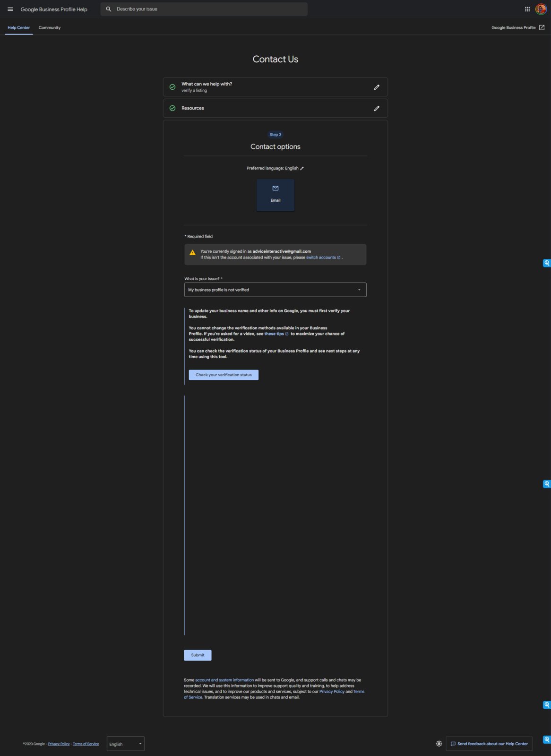Click the yellow warning triangle icon
The image size is (551, 756).
pos(192,252)
